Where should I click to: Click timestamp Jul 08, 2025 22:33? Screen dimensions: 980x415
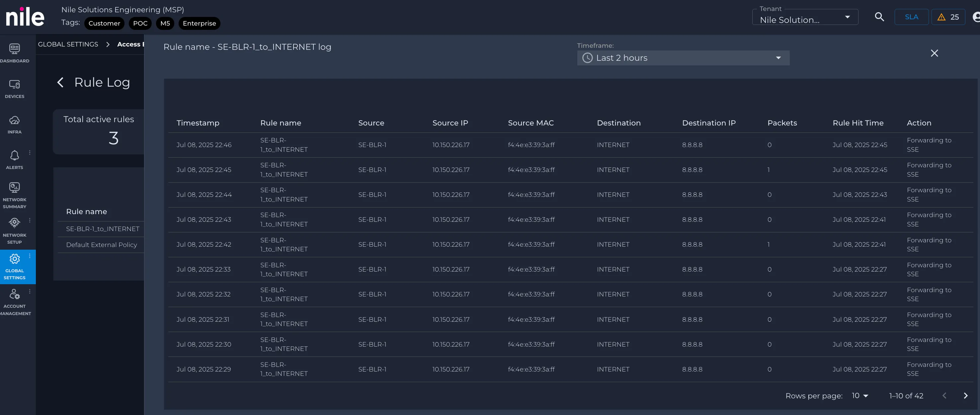point(204,270)
